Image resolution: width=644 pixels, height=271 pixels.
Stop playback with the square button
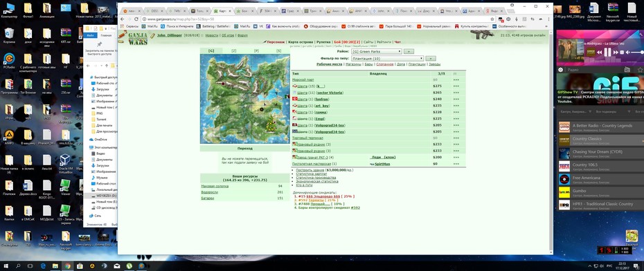[622, 53]
